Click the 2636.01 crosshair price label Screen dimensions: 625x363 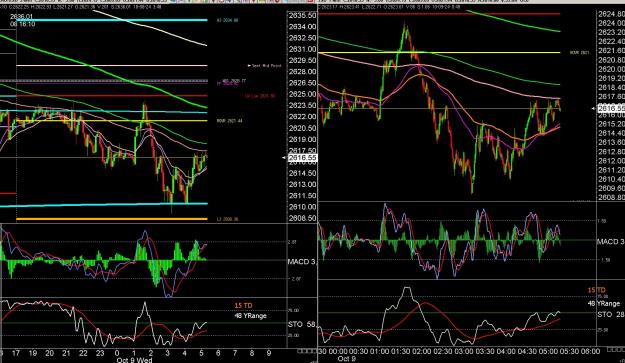[22, 16]
